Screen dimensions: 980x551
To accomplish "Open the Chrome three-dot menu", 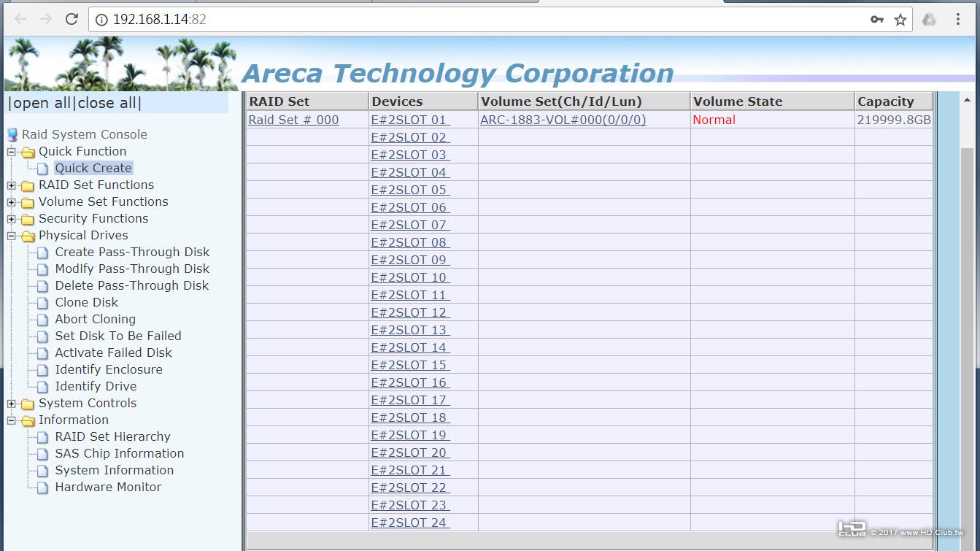I will point(958,20).
